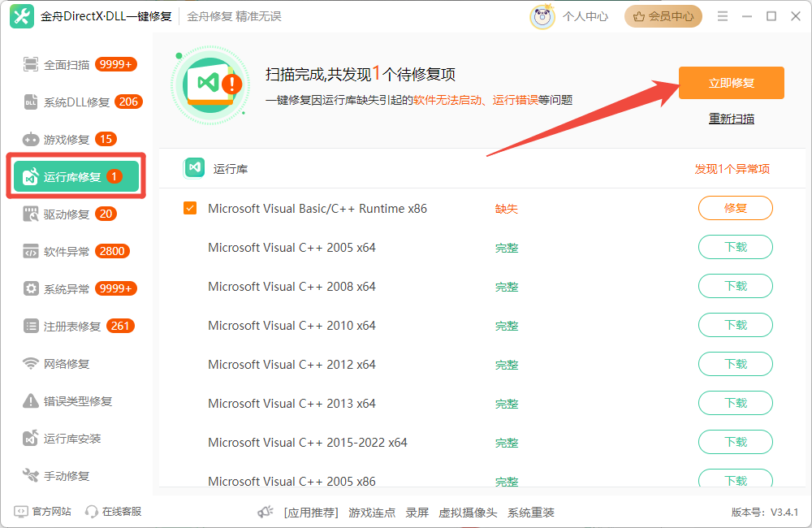The width and height of the screenshot is (812, 528).
Task: Click the orange 立即修复 button
Action: tap(732, 83)
